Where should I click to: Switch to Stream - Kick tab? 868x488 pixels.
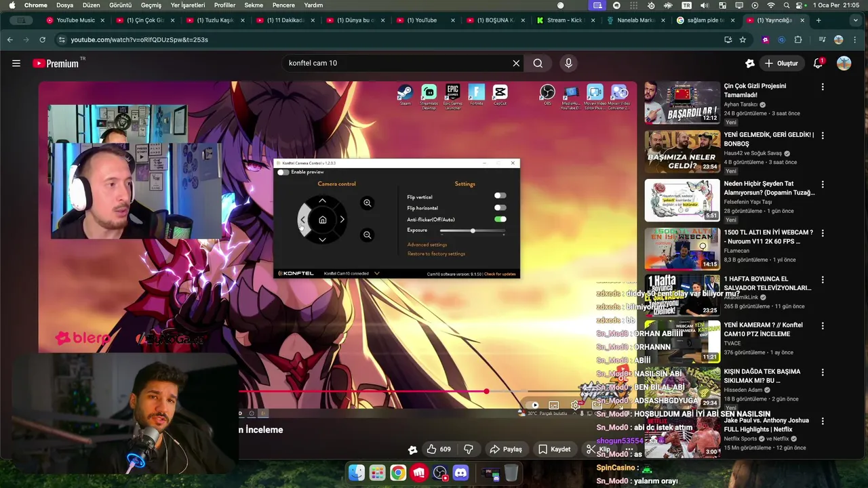[564, 20]
